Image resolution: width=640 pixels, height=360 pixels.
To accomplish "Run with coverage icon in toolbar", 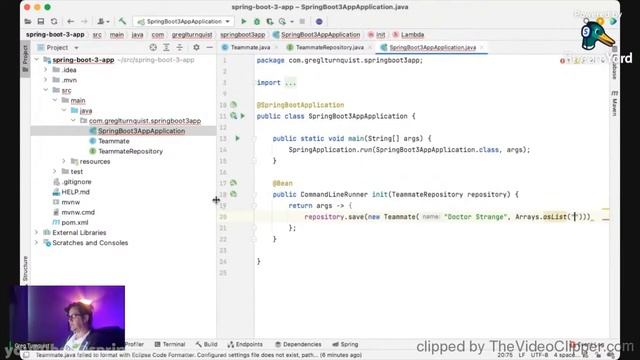I will click(x=270, y=21).
